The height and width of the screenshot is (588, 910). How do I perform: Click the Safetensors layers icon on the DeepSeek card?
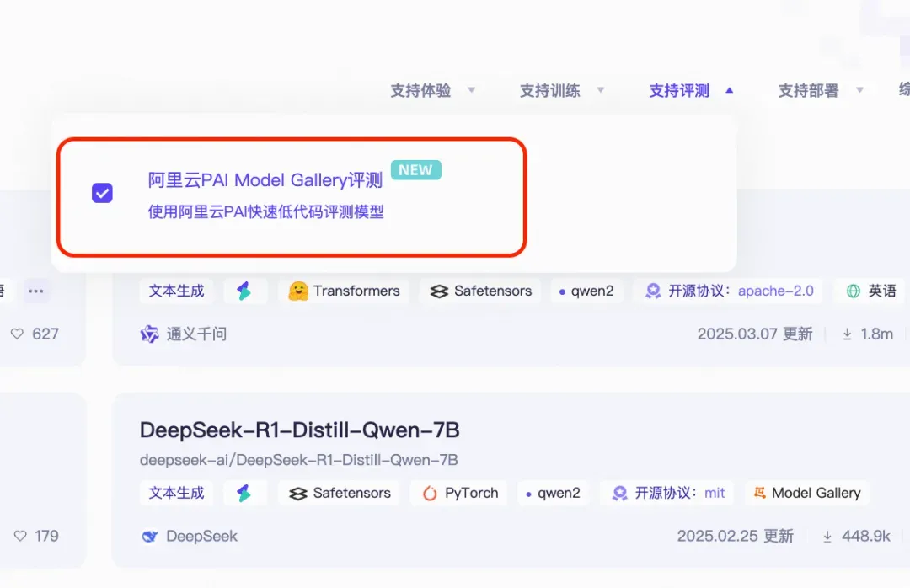[x=298, y=494]
